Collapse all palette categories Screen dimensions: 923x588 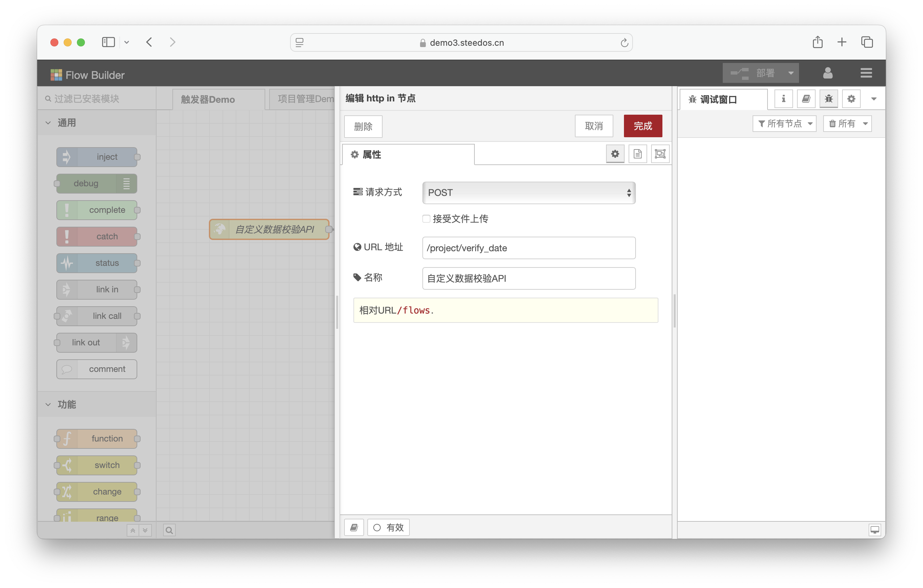(x=133, y=530)
